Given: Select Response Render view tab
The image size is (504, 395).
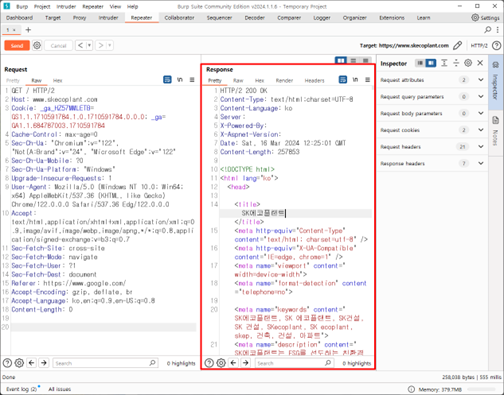Looking at the screenshot, I should (284, 80).
